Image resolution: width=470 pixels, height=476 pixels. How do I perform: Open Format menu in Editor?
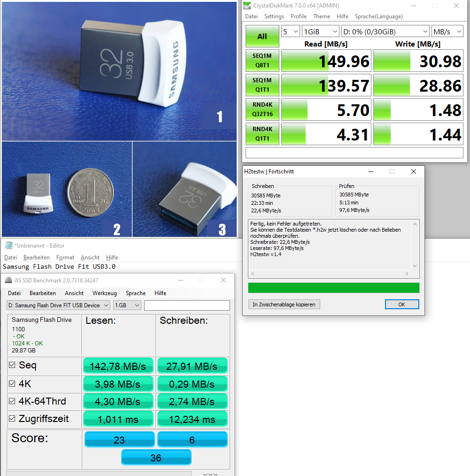(65, 258)
